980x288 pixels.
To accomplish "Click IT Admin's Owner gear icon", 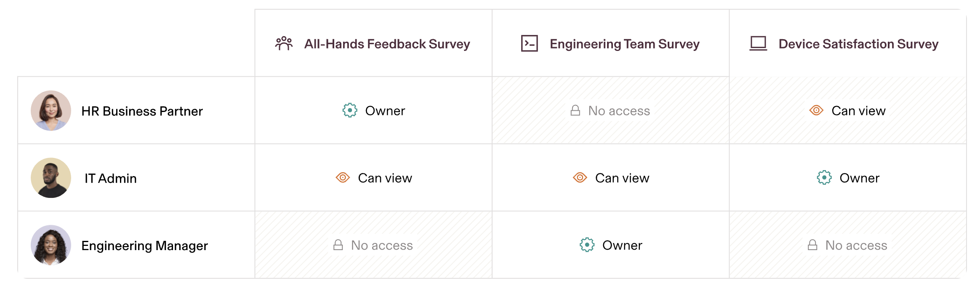I will pos(824,178).
